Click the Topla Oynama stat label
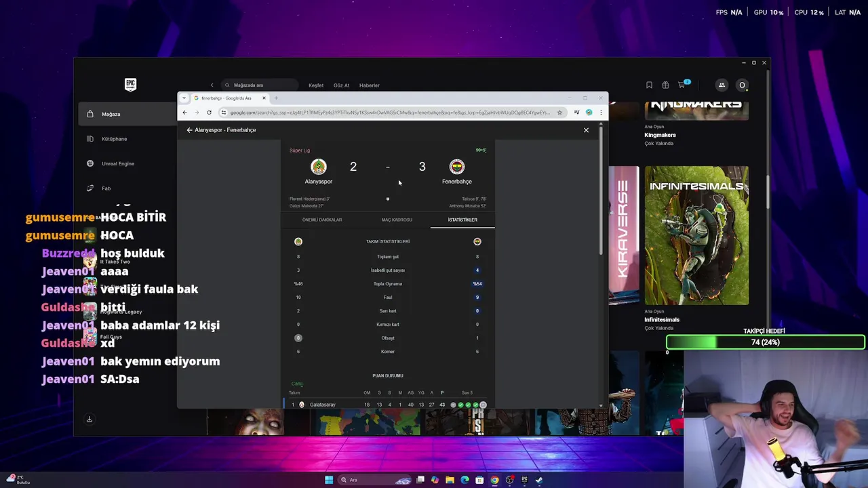Screen dimensions: 868x488 pos(388,284)
